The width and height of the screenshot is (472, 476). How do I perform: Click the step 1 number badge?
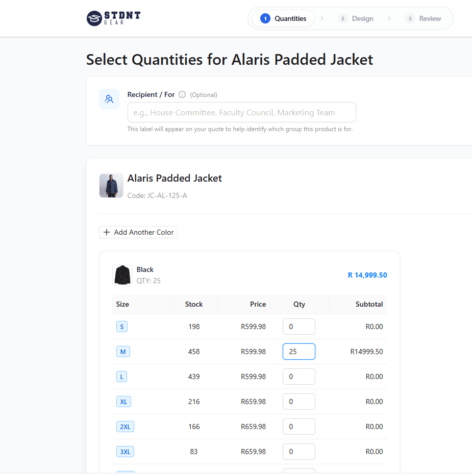[265, 18]
